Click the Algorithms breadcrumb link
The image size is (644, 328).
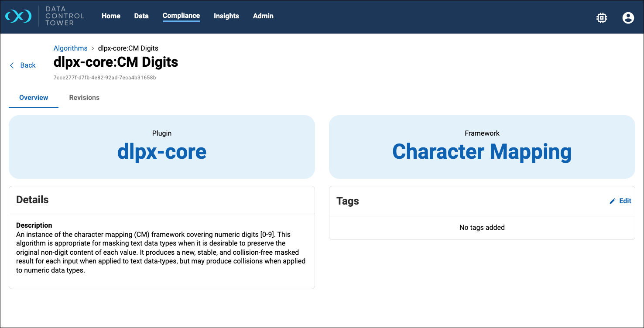point(70,48)
